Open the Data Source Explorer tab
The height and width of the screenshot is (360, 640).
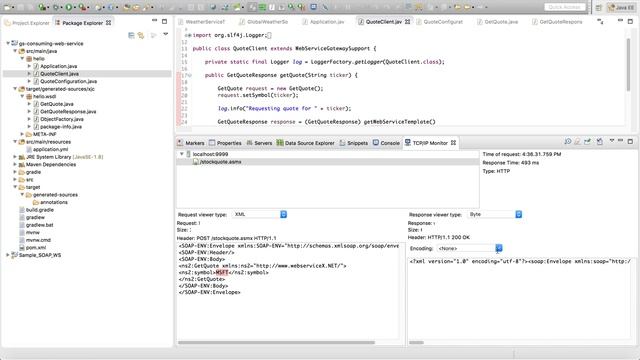pos(305,143)
